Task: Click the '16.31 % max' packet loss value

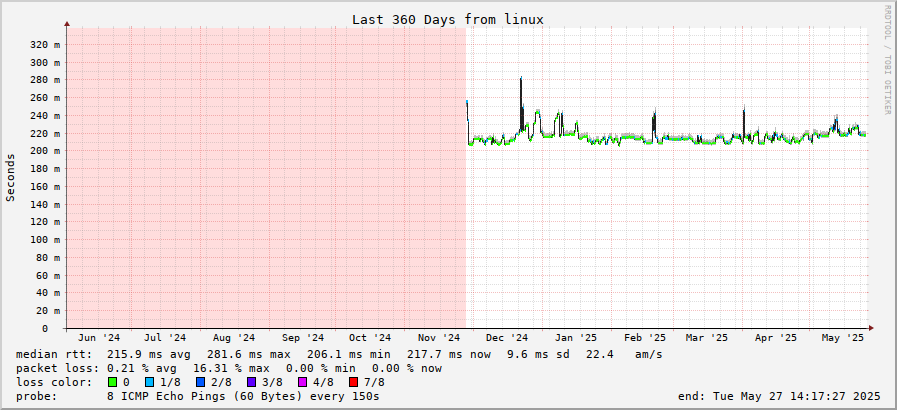Action: (x=231, y=368)
